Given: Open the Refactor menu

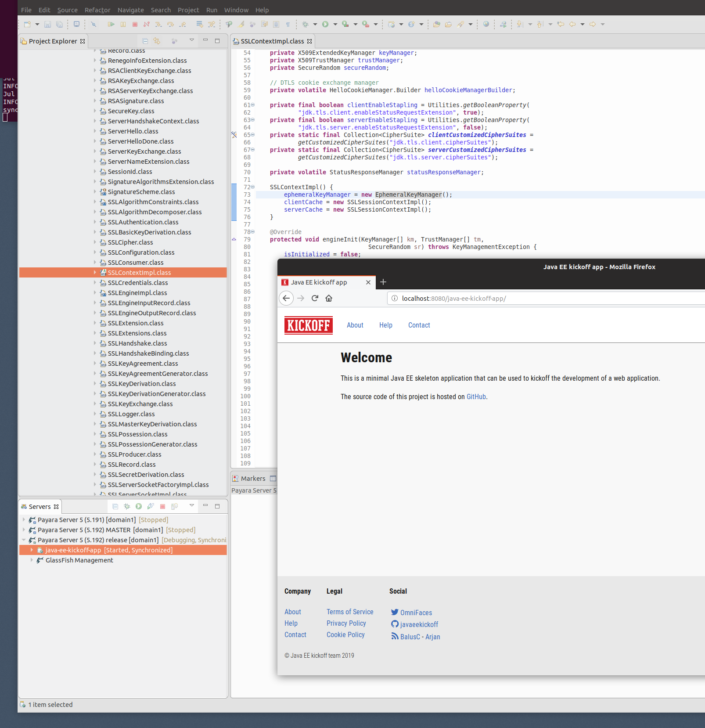Looking at the screenshot, I should tap(97, 10).
